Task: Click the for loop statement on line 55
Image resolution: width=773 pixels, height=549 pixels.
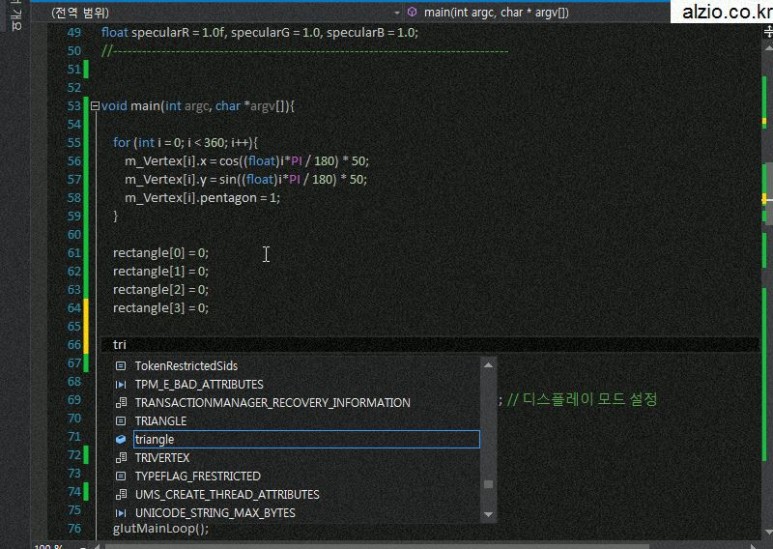Action: click(x=185, y=142)
